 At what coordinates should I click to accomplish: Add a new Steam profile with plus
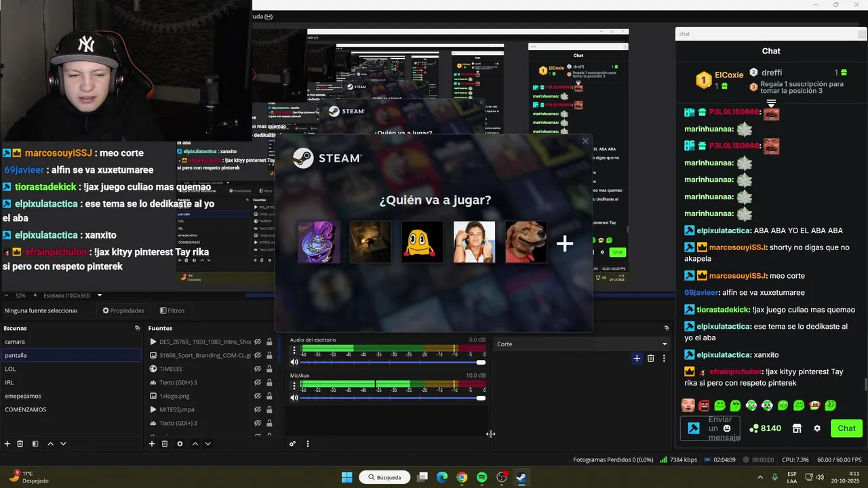point(565,243)
